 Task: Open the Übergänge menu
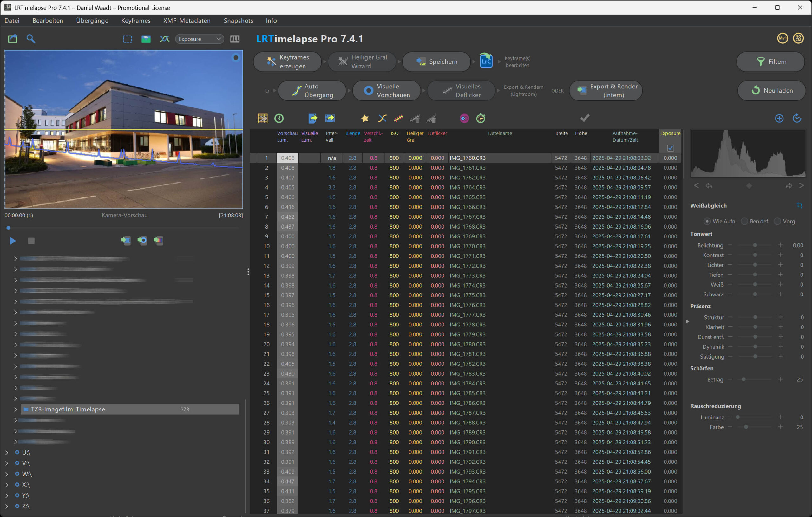click(x=92, y=21)
